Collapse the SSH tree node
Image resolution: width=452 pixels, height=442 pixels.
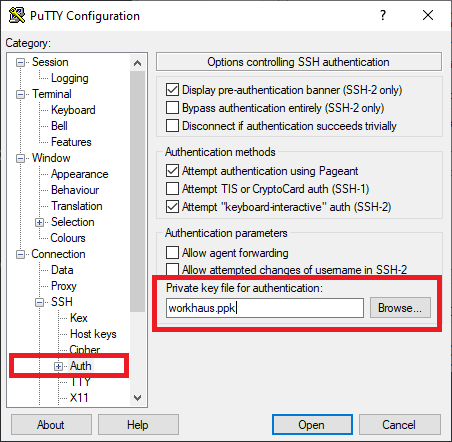click(39, 302)
